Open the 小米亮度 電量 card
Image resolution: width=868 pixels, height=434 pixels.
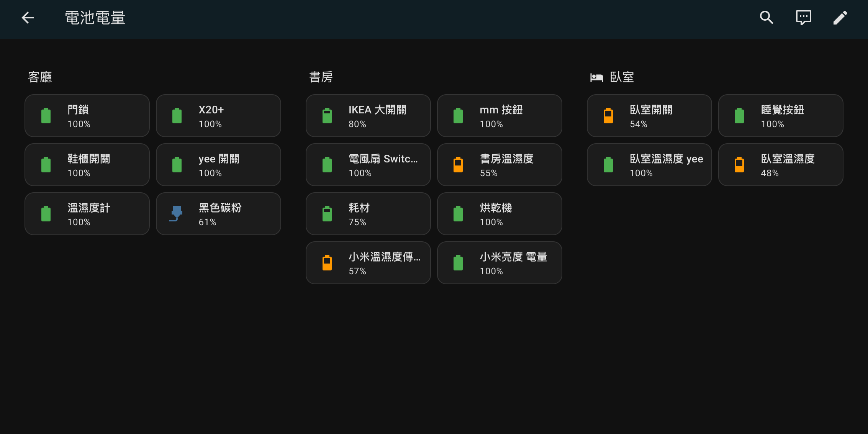click(x=500, y=263)
